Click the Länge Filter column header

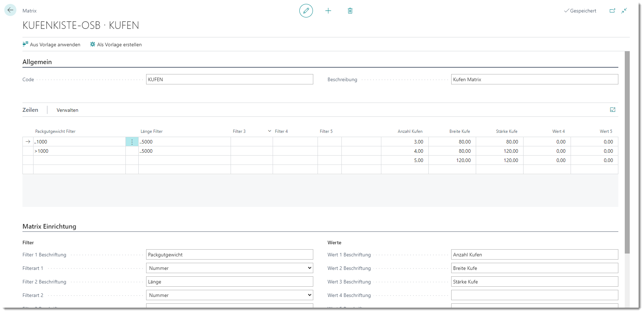pos(151,131)
